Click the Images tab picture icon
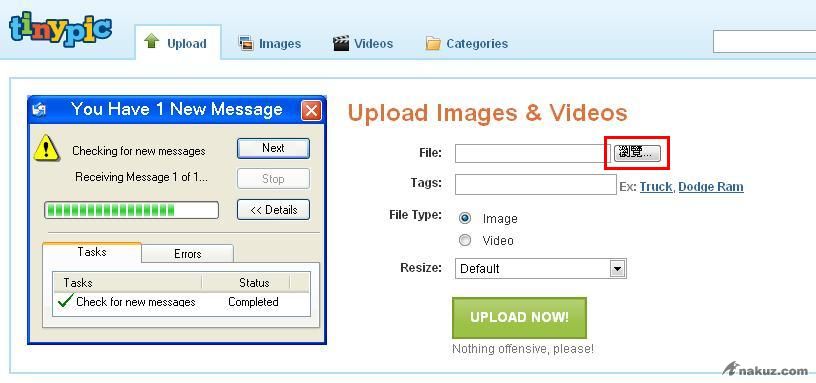Screen dimensions: 816x383 point(246,43)
